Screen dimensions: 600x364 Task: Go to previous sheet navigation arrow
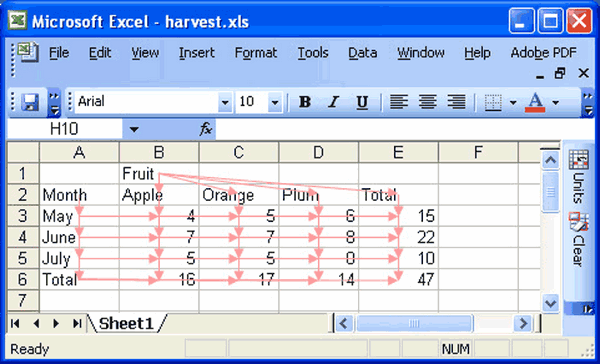click(36, 324)
